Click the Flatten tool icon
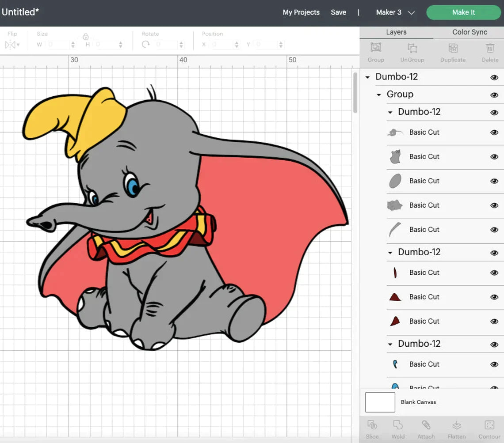Viewport: 504px width, 443px height. 456,425
